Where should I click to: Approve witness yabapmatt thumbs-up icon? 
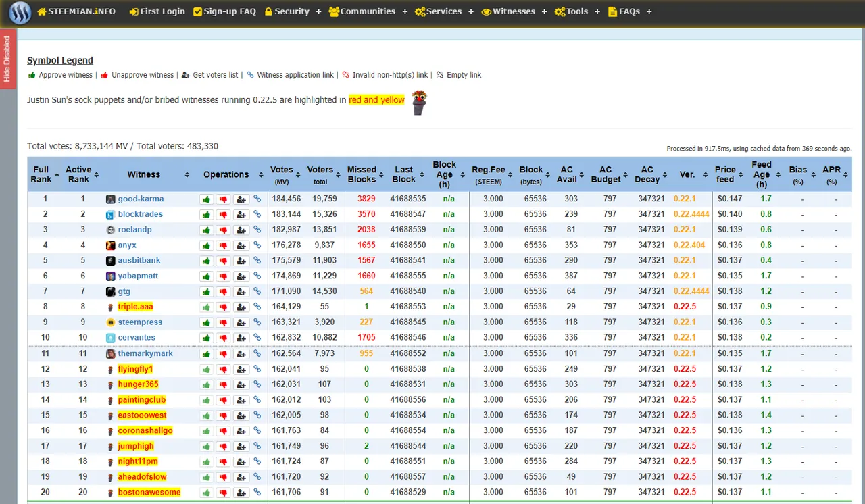tap(205, 276)
